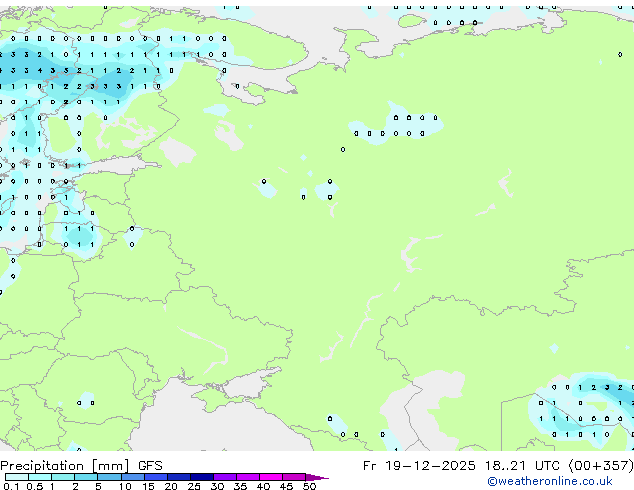Click the 1–2 mm legend color swatch
Image resolution: width=634 pixels, height=490 pixels.
pos(63,477)
